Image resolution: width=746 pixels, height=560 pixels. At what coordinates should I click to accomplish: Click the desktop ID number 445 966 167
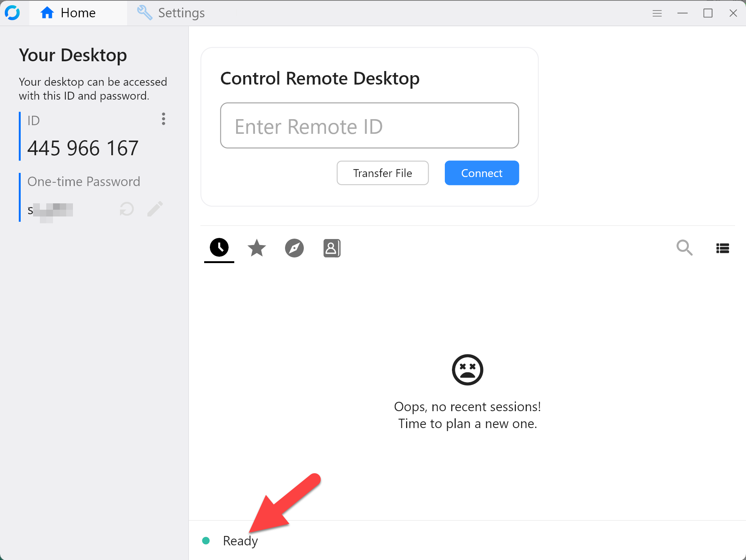tap(83, 148)
